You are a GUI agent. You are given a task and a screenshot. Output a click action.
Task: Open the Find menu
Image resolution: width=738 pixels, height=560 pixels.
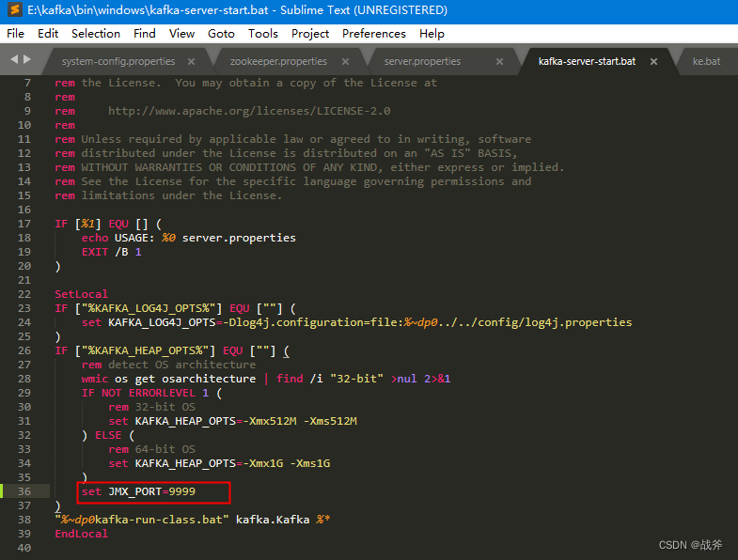145,34
